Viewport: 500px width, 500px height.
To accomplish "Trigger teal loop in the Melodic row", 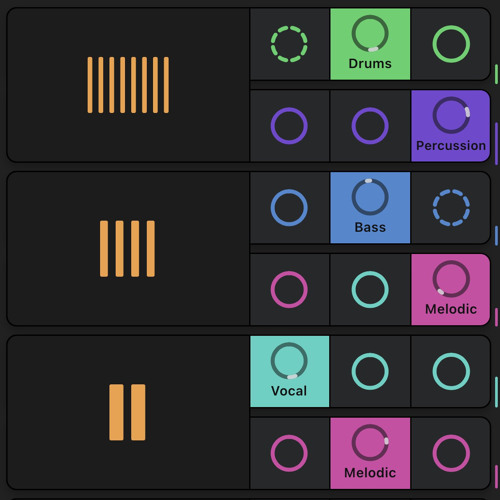I will coord(370,289).
